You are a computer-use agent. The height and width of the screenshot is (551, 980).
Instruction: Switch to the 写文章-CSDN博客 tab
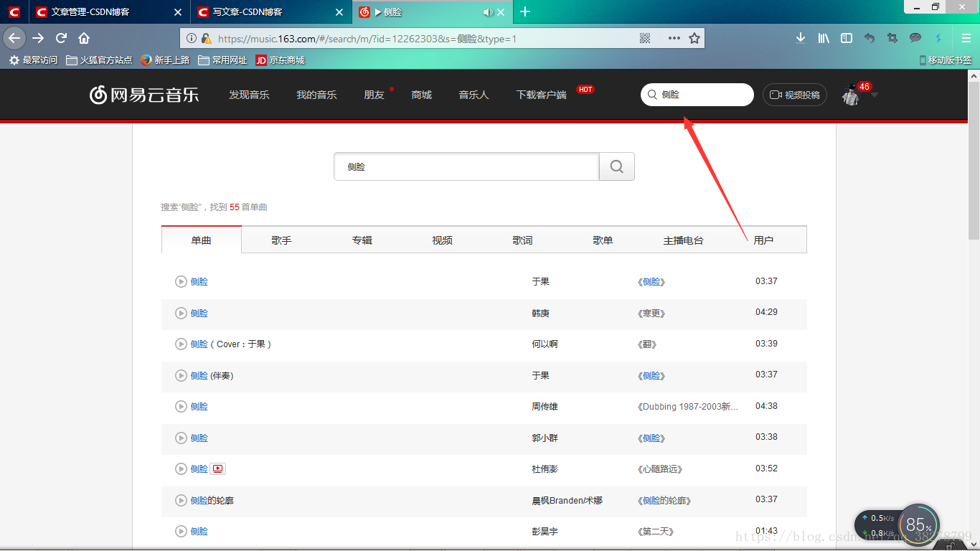point(272,12)
